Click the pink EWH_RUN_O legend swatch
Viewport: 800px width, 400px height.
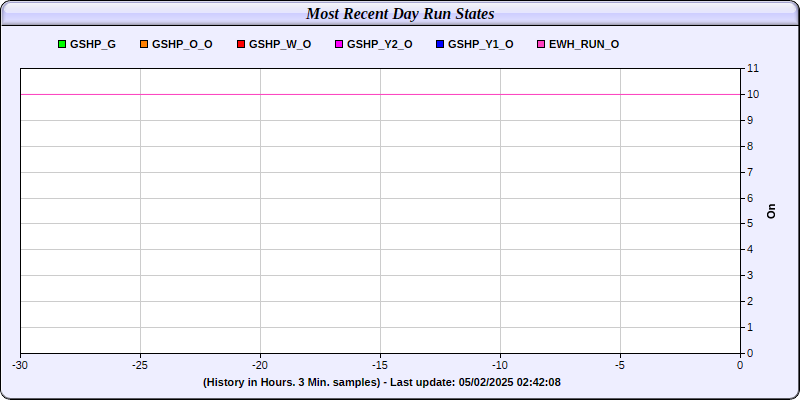click(541, 44)
